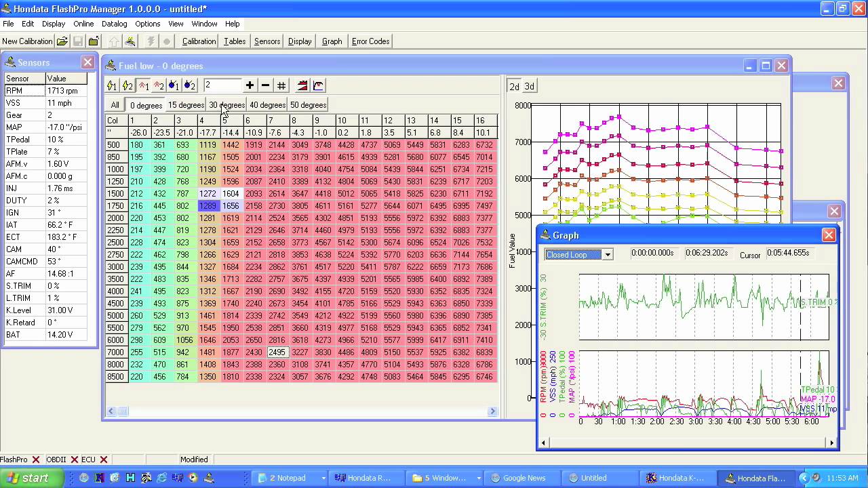
Task: Click the Cursor time value 0:05:44.655s
Action: (x=789, y=253)
